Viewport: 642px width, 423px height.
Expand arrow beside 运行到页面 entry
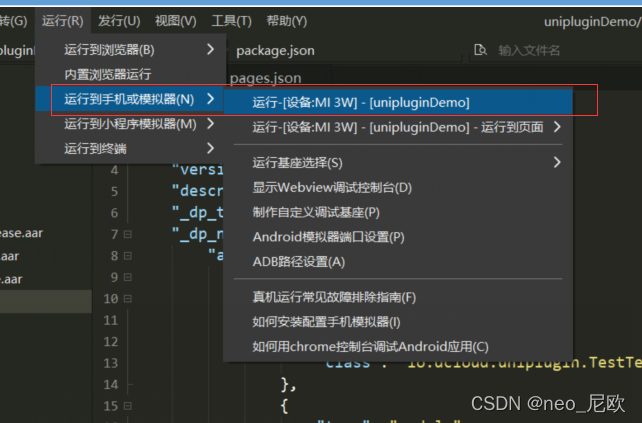pyautogui.click(x=557, y=127)
